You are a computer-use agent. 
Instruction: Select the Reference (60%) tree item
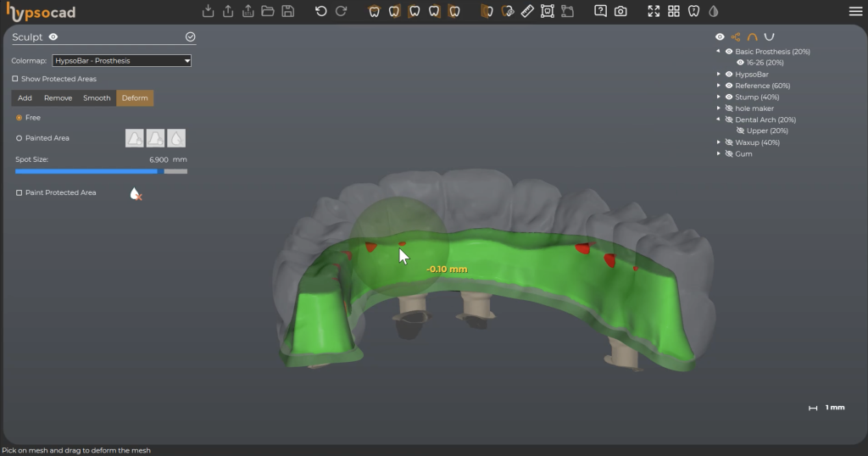point(762,86)
